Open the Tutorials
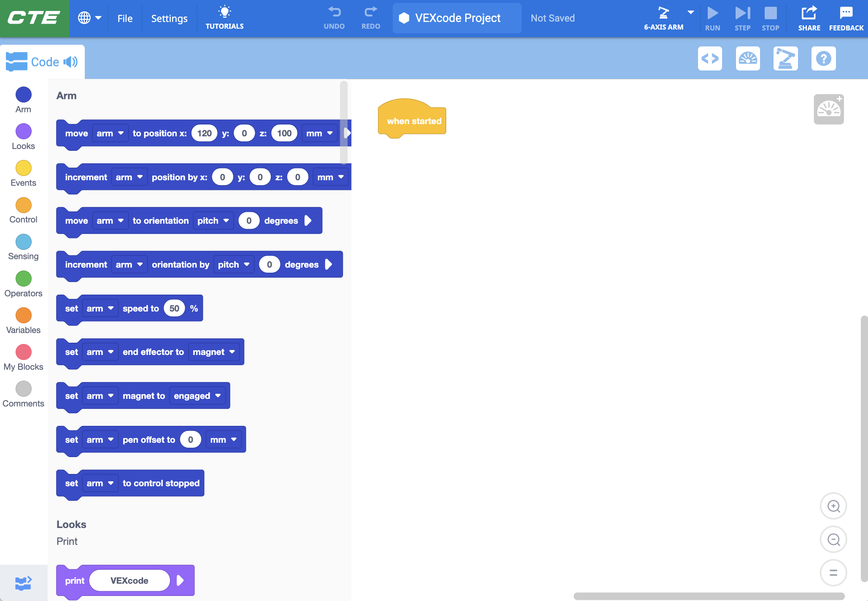This screenshot has width=868, height=601. (x=225, y=17)
